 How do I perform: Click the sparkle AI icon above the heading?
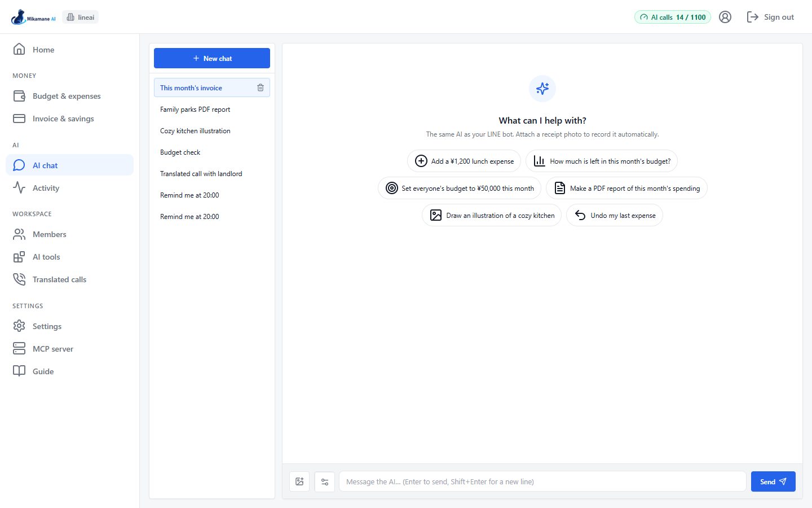pos(542,89)
